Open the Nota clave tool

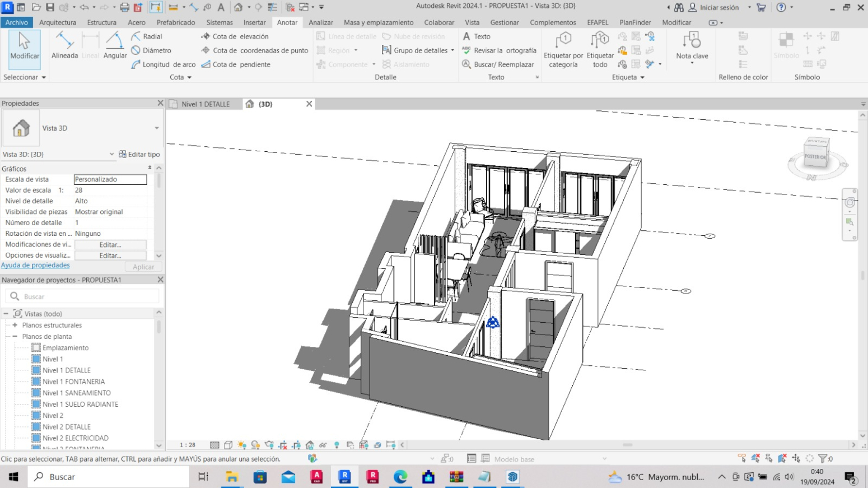692,47
